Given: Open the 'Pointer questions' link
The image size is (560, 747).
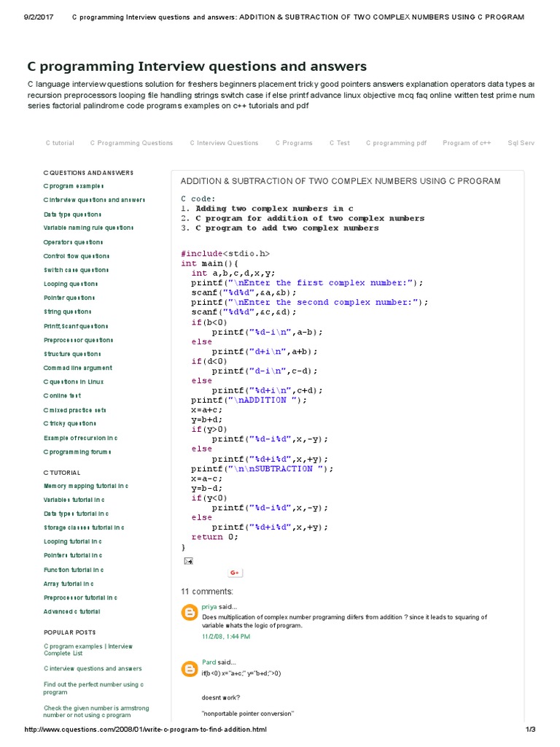Looking at the screenshot, I should tap(69, 298).
